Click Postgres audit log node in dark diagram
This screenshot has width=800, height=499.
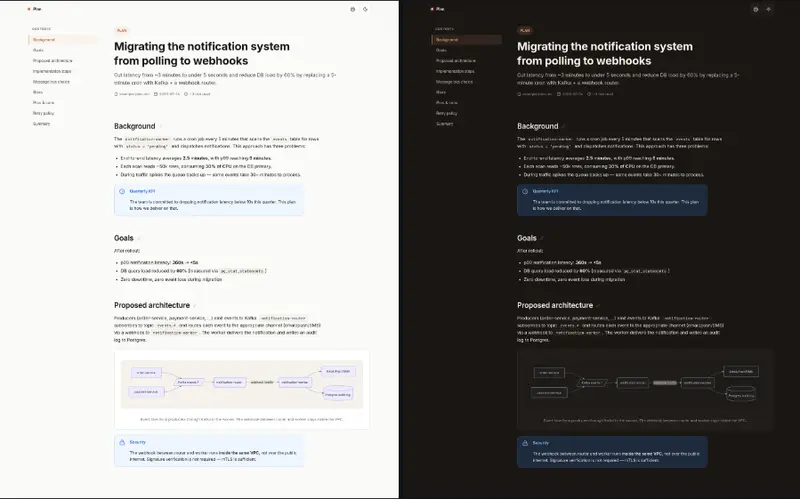741,394
